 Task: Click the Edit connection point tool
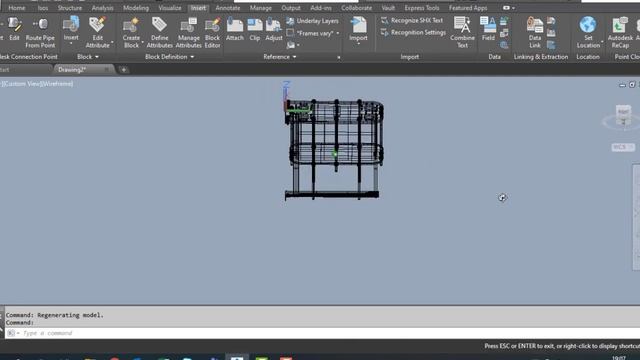pos(14,29)
